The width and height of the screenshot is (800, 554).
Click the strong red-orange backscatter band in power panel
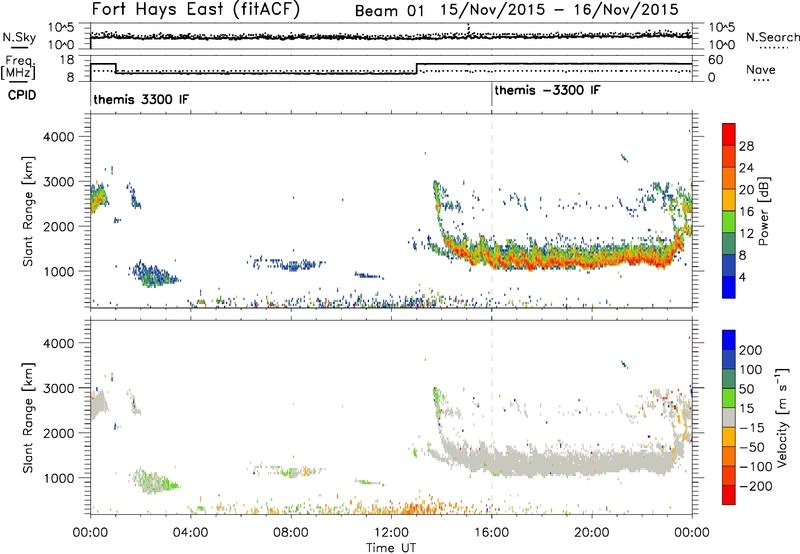[561, 259]
